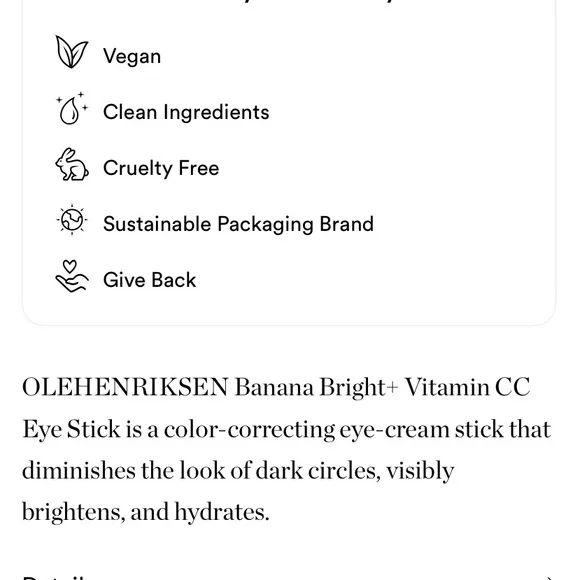Select the Cruelty Free label
Image resolution: width=580 pixels, height=580 pixels.
161,168
